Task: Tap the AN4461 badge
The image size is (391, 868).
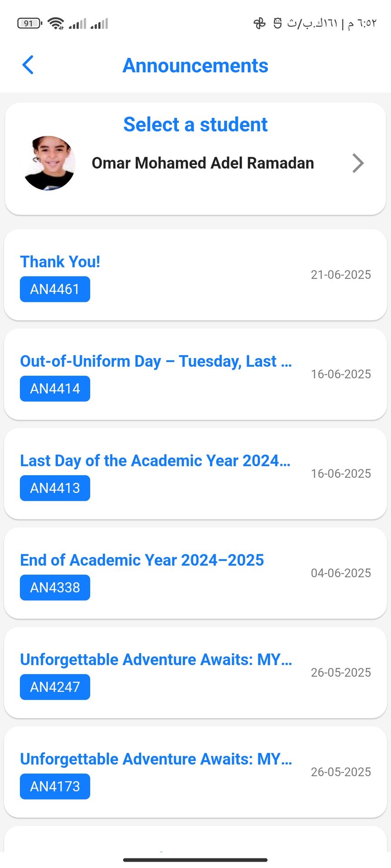Action: point(55,289)
